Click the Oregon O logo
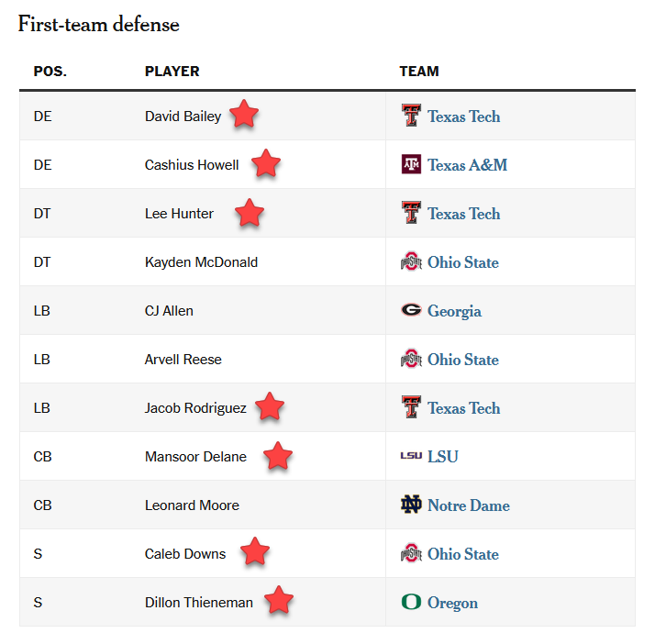Viewport: 655px width, 644px height. click(411, 603)
